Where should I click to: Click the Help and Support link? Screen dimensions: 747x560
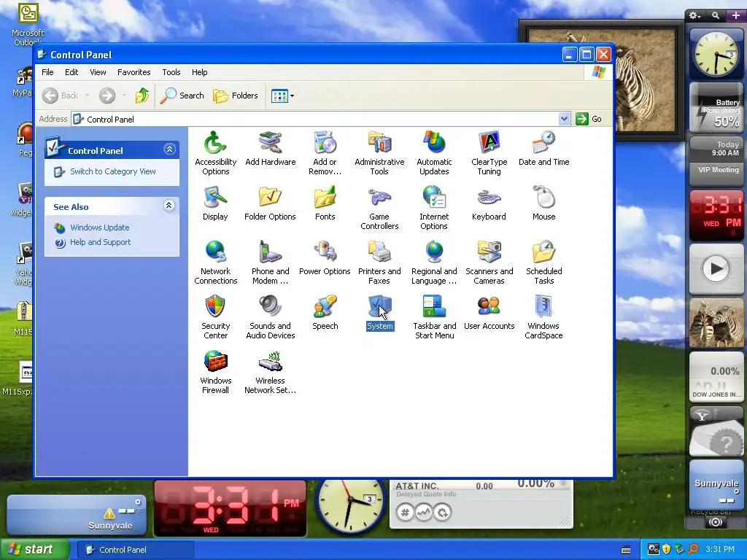point(100,242)
